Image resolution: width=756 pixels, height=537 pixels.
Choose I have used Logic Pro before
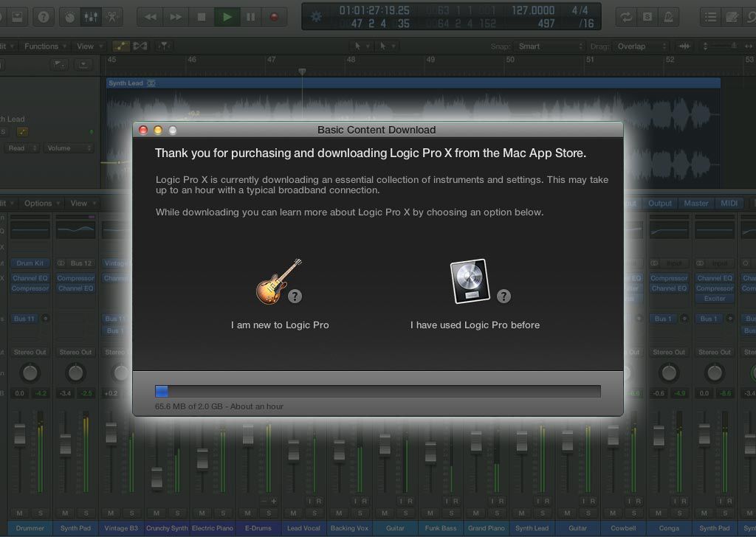click(475, 325)
